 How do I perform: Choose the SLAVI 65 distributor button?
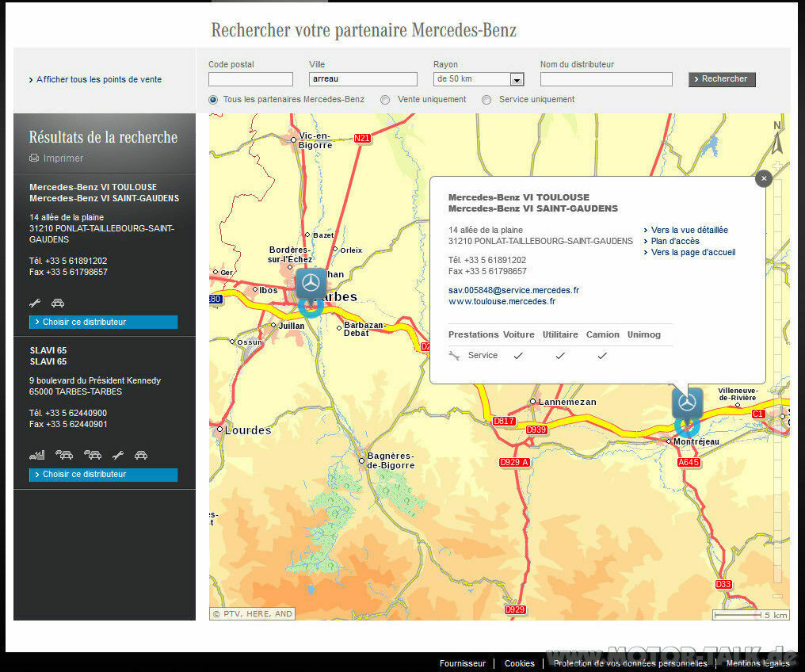(x=103, y=475)
